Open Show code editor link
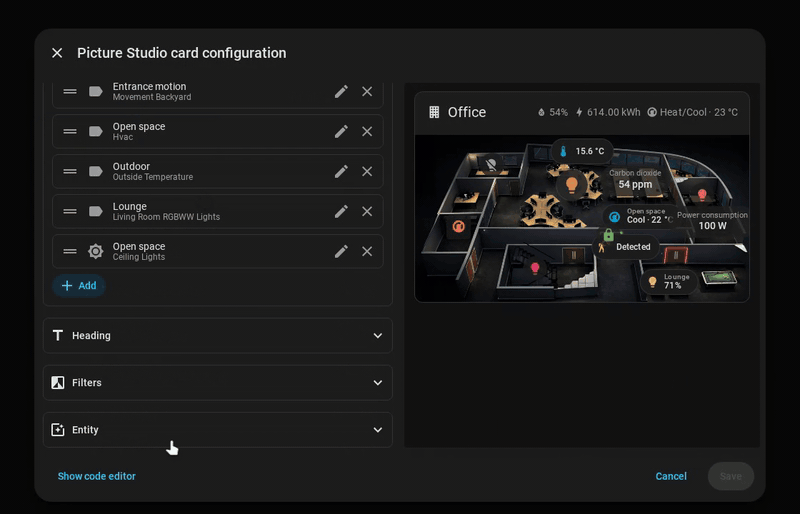 pos(96,476)
